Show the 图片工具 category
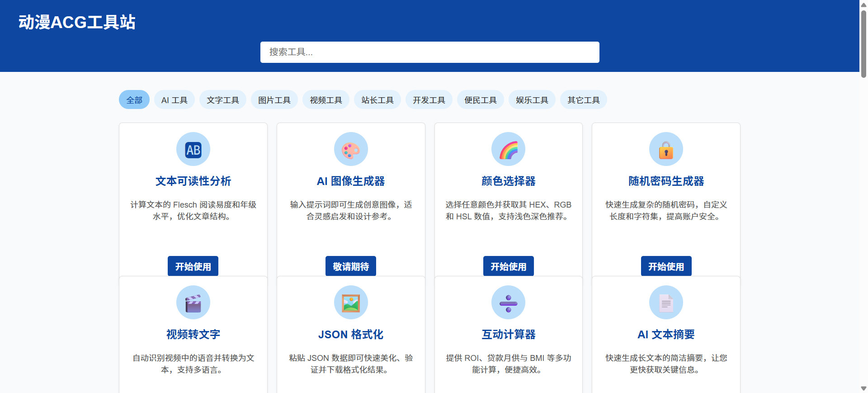 pos(274,100)
